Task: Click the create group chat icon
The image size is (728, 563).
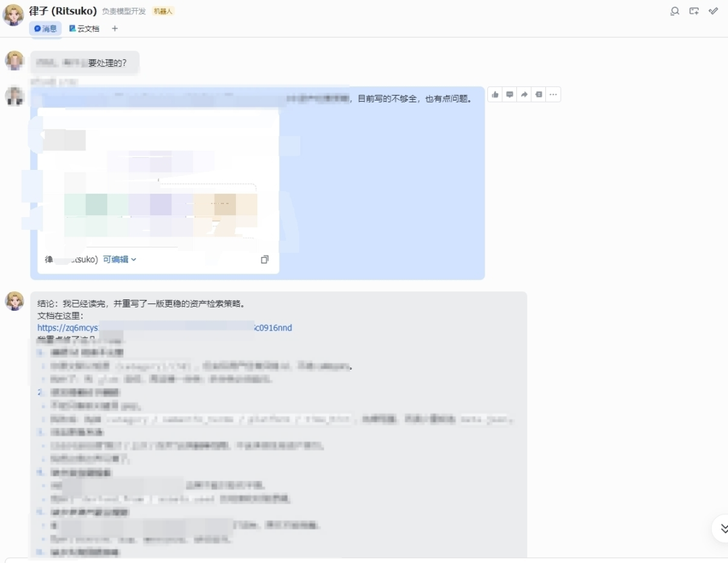Action: point(694,11)
